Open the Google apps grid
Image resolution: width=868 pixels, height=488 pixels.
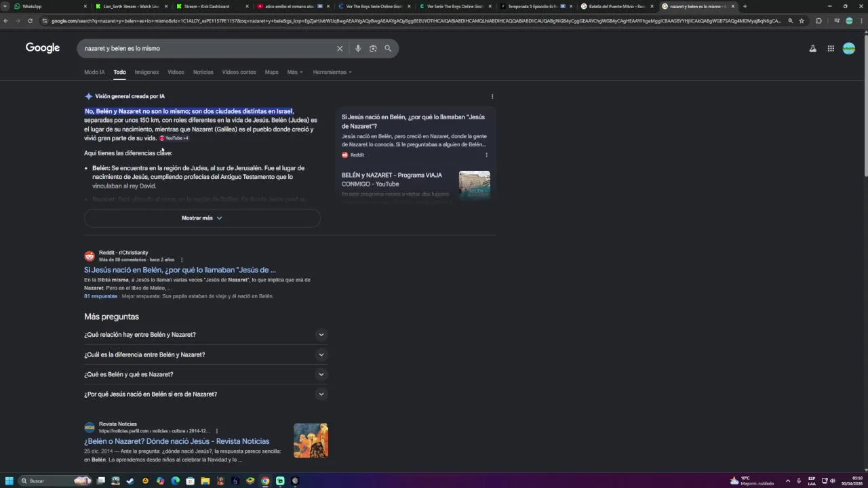click(831, 48)
